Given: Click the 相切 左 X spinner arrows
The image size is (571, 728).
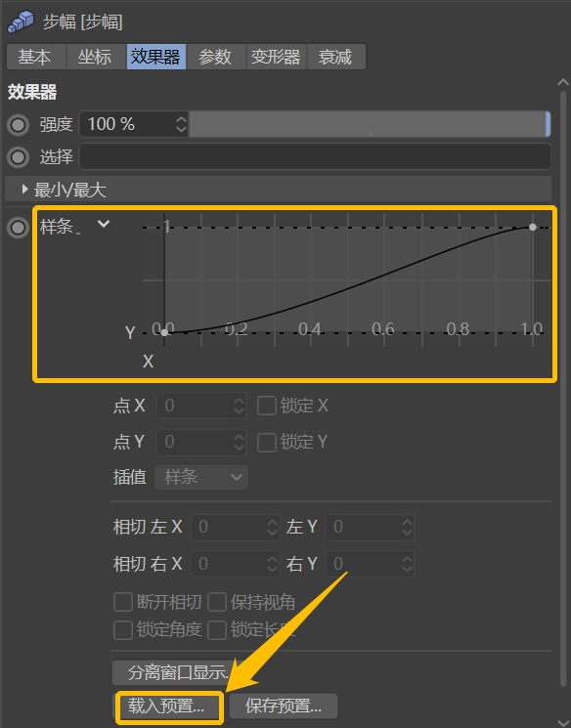Looking at the screenshot, I should tap(272, 527).
